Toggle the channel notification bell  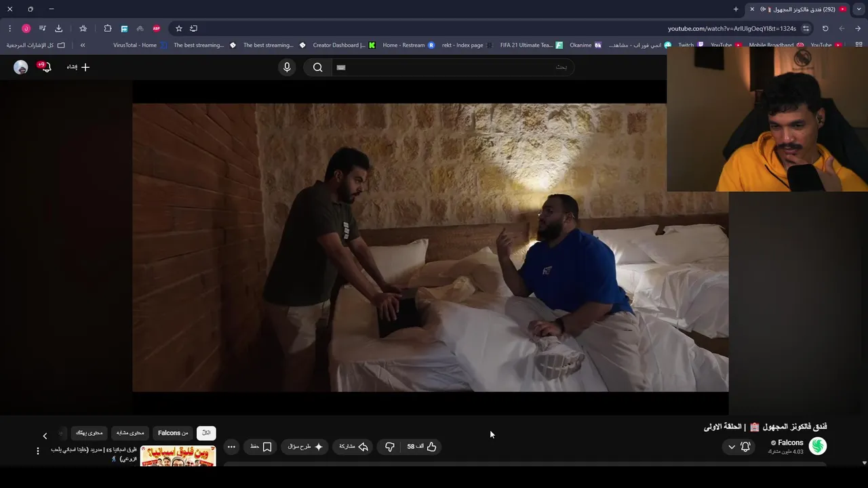[745, 447]
